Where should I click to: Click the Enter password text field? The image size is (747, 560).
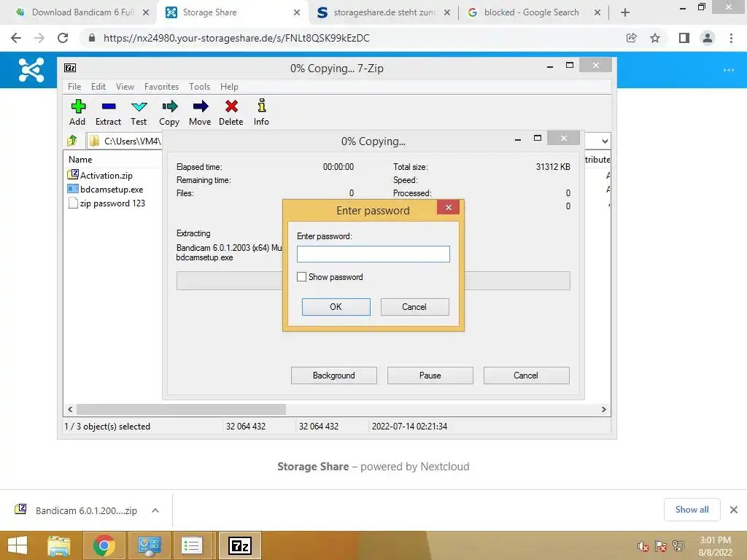373,254
